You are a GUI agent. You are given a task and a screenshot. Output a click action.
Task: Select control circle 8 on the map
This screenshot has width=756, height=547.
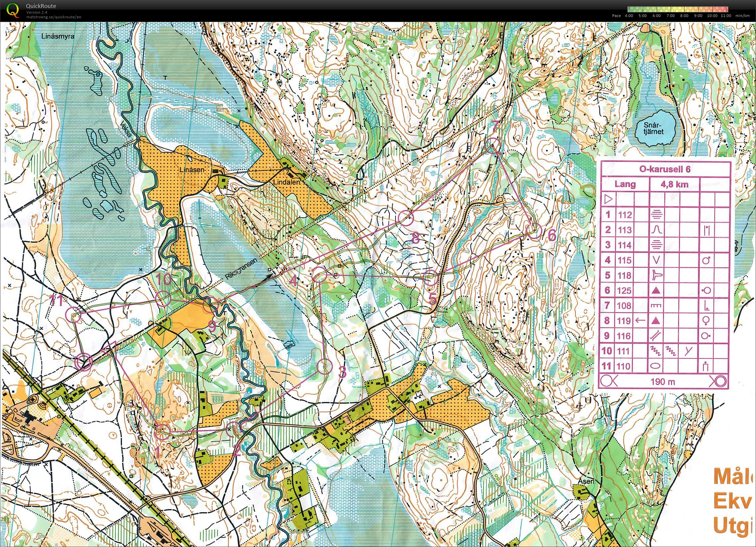406,218
